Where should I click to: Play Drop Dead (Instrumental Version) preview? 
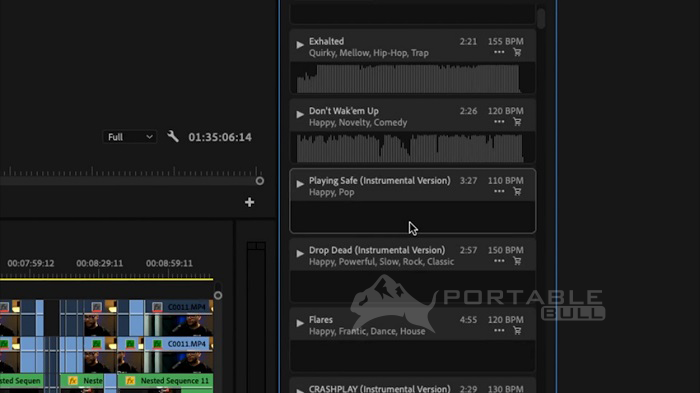point(300,254)
